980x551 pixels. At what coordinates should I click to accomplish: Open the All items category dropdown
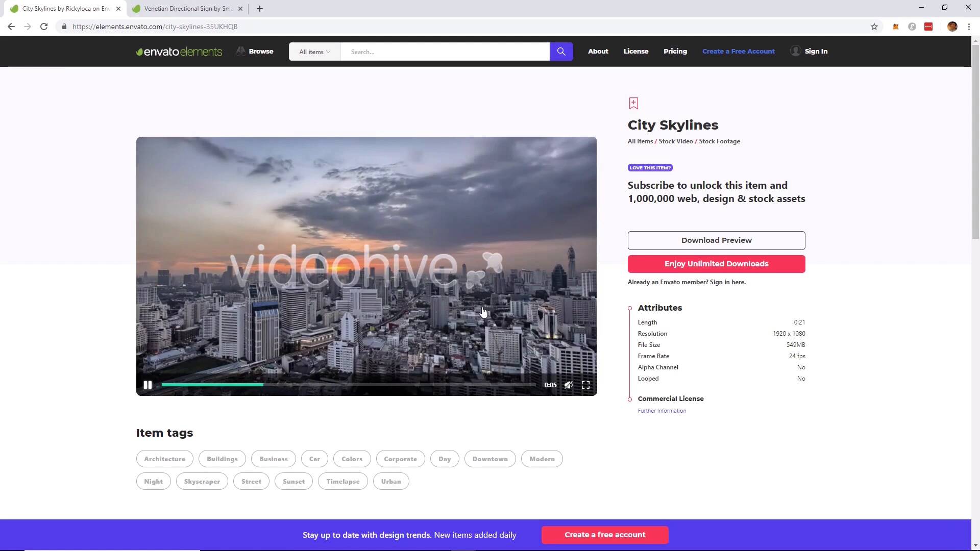click(x=314, y=52)
